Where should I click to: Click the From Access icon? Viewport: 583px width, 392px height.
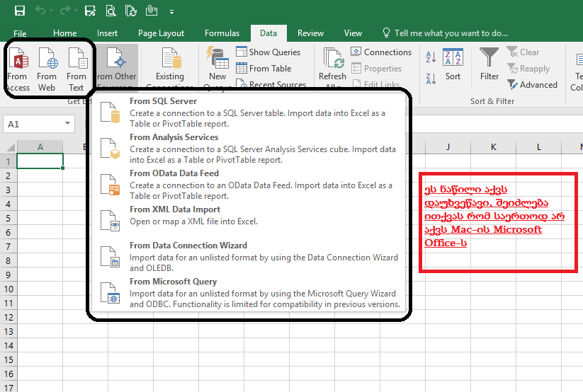tap(18, 68)
